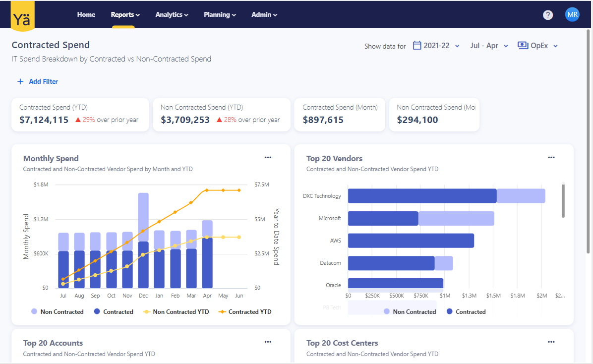This screenshot has width=593, height=364.
Task: Open the help question mark icon
Action: [548, 15]
